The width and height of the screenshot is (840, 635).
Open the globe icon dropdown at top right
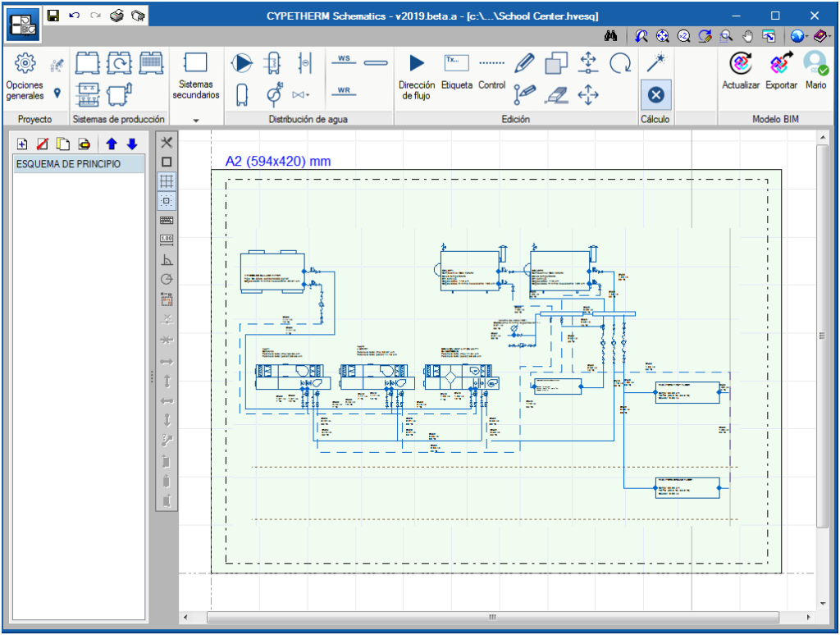click(x=808, y=36)
